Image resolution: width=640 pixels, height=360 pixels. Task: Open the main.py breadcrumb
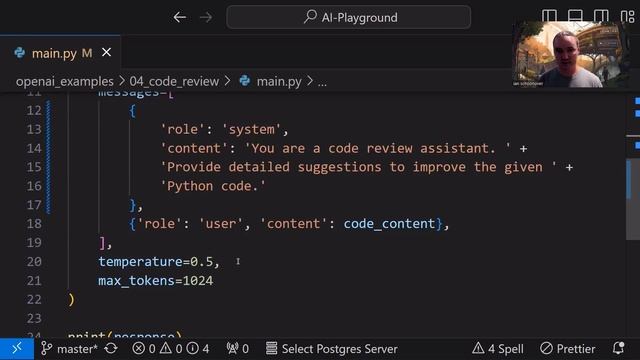[x=279, y=81]
